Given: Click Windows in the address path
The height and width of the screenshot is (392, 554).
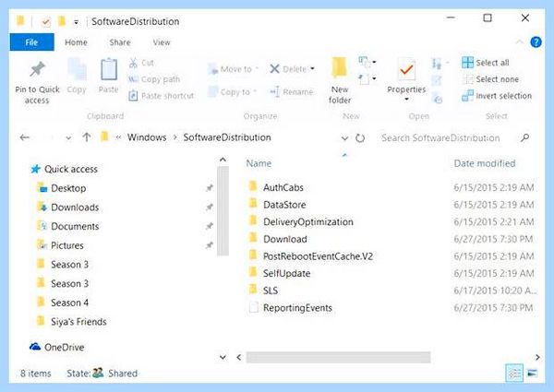Looking at the screenshot, I should click(x=147, y=137).
